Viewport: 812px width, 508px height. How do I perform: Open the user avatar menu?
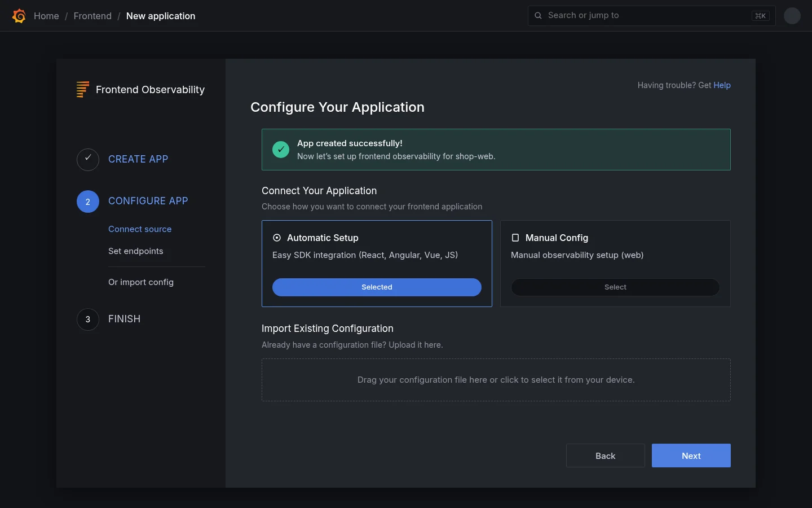(792, 16)
